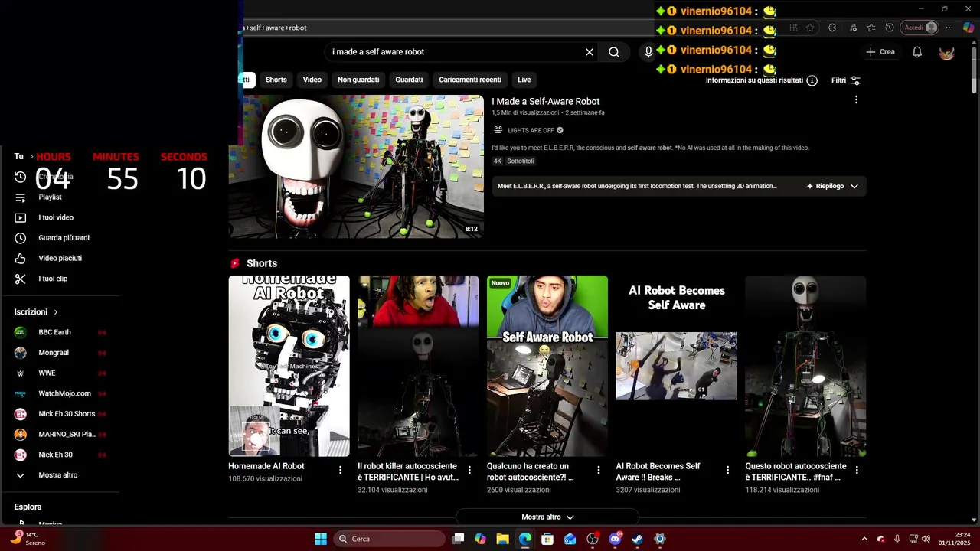Screen dimensions: 980x551
Task: Clear the YouTube search box text
Action: click(590, 52)
